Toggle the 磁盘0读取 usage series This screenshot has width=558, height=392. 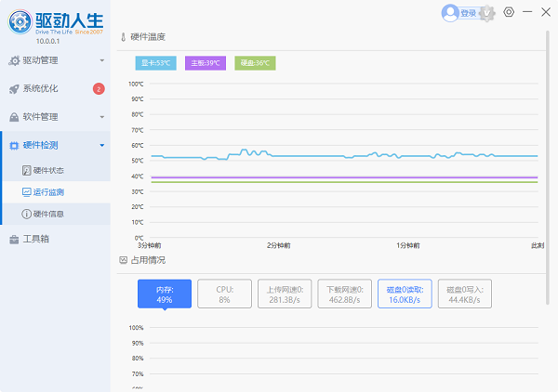pos(405,294)
